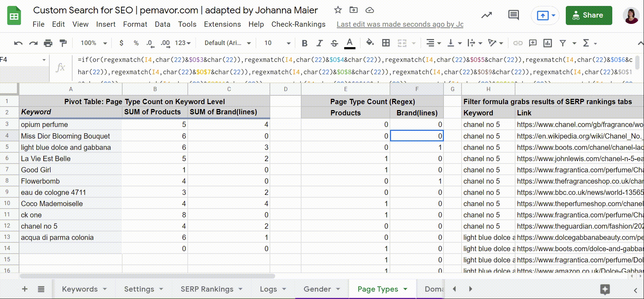This screenshot has height=299, width=644.
Task: Format as percent
Action: pyautogui.click(x=136, y=43)
